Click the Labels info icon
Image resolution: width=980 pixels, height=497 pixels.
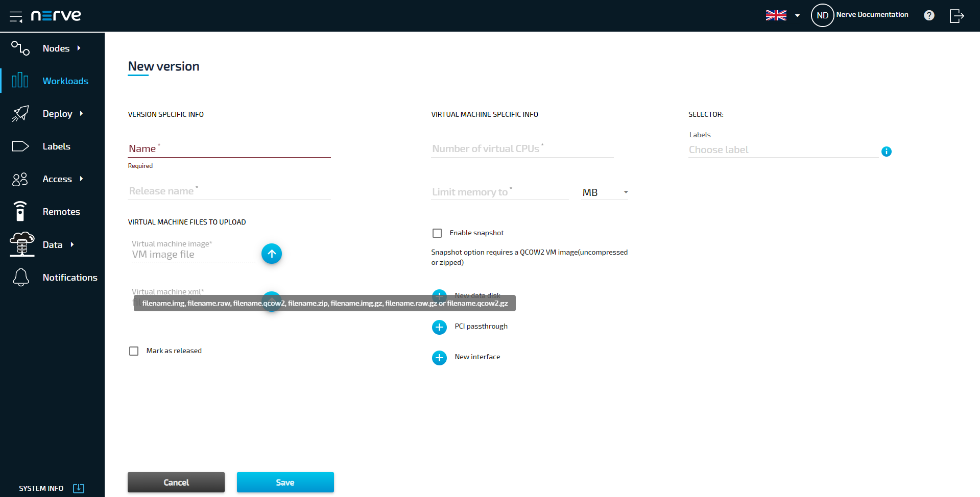click(x=887, y=152)
